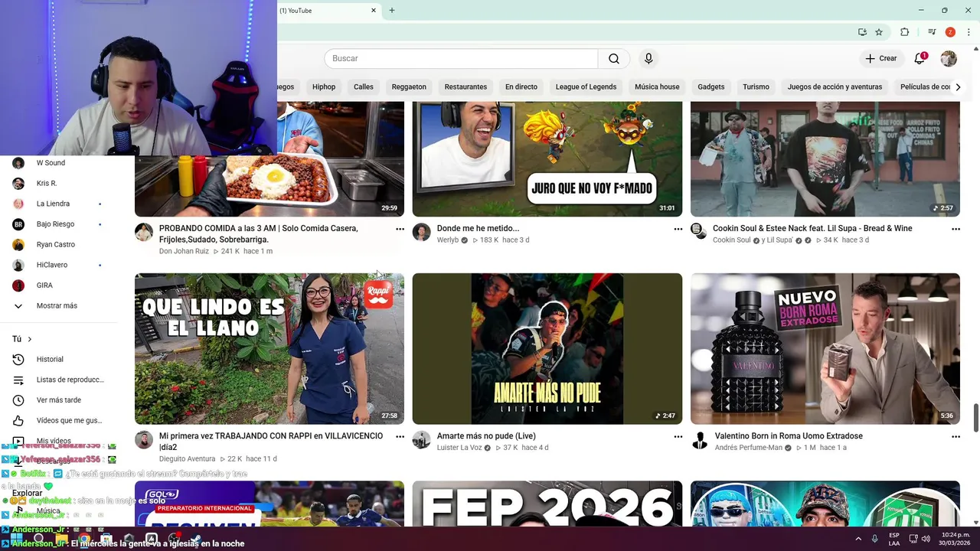Screen dimensions: 980x551
Task: Focus the Buscar search field
Action: 461,58
